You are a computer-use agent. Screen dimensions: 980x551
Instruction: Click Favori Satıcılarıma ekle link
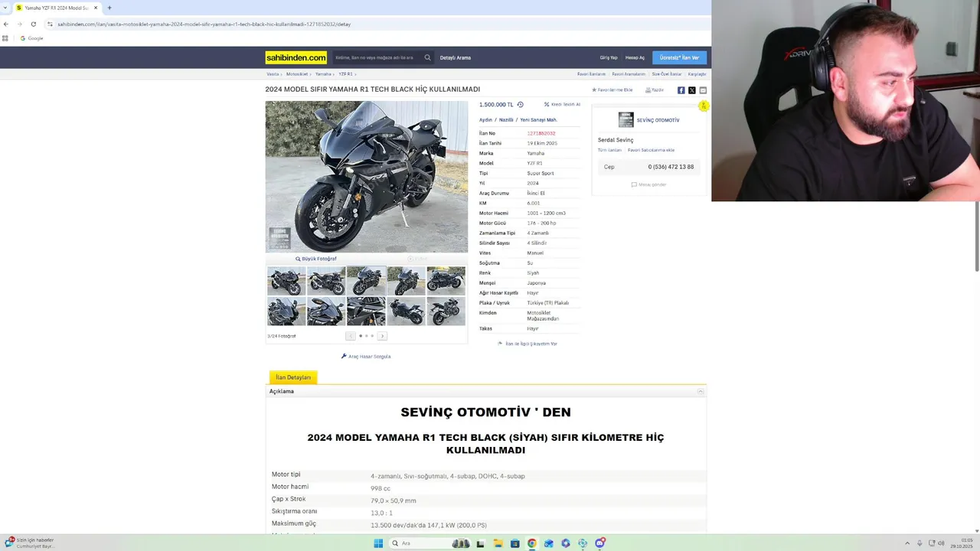[x=651, y=150]
